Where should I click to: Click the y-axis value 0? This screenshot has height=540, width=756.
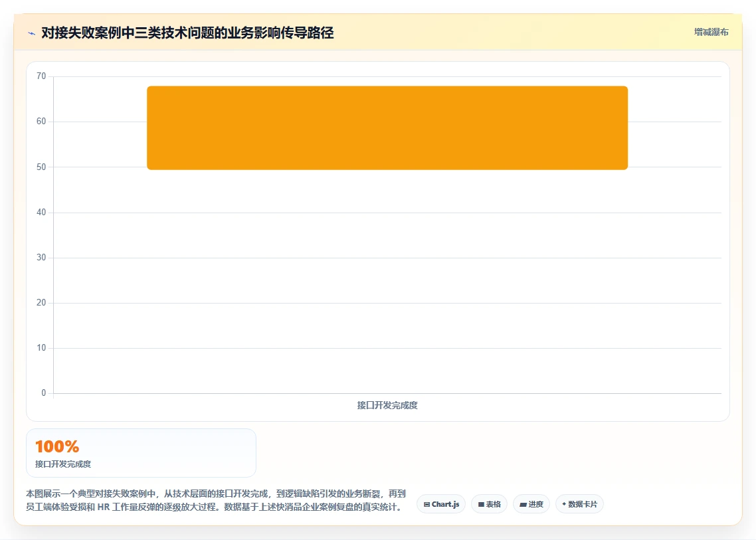tap(43, 393)
